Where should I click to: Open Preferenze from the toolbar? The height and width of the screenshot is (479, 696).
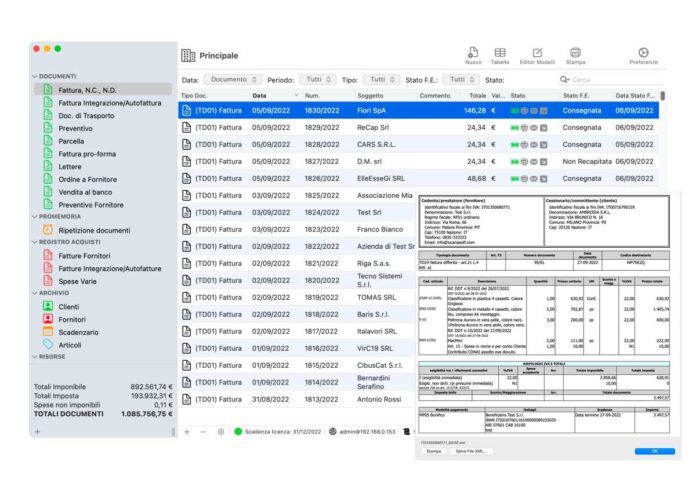click(643, 52)
